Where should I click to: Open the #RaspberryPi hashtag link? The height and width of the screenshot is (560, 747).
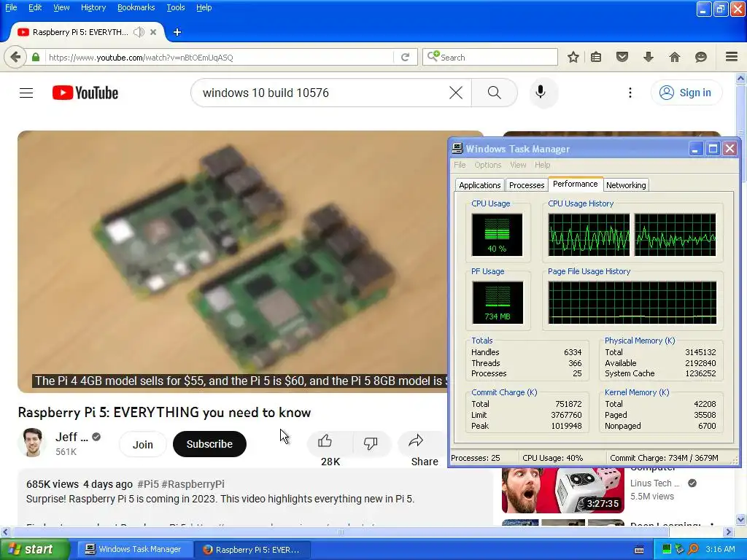click(x=193, y=484)
